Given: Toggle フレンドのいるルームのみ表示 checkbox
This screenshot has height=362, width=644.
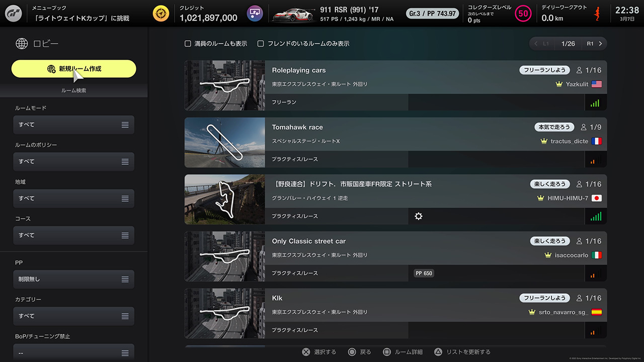Looking at the screenshot, I should [261, 44].
